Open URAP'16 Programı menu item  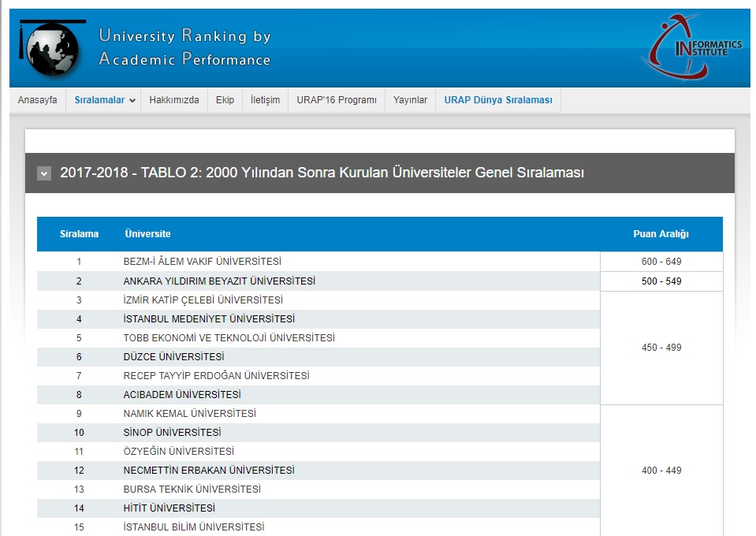click(337, 100)
